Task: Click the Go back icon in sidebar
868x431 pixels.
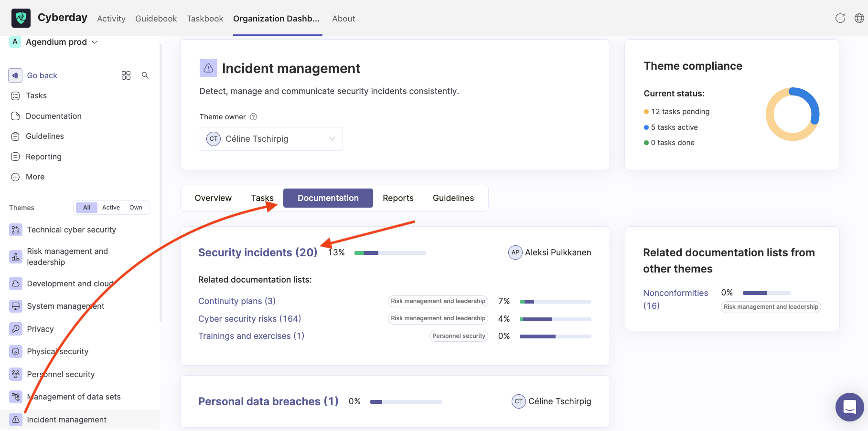Action: point(15,75)
